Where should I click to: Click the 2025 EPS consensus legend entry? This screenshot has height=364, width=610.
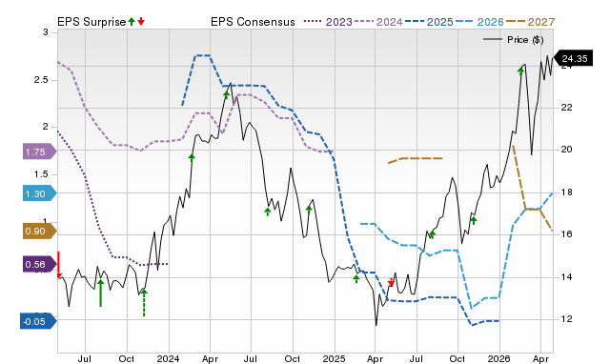click(429, 22)
